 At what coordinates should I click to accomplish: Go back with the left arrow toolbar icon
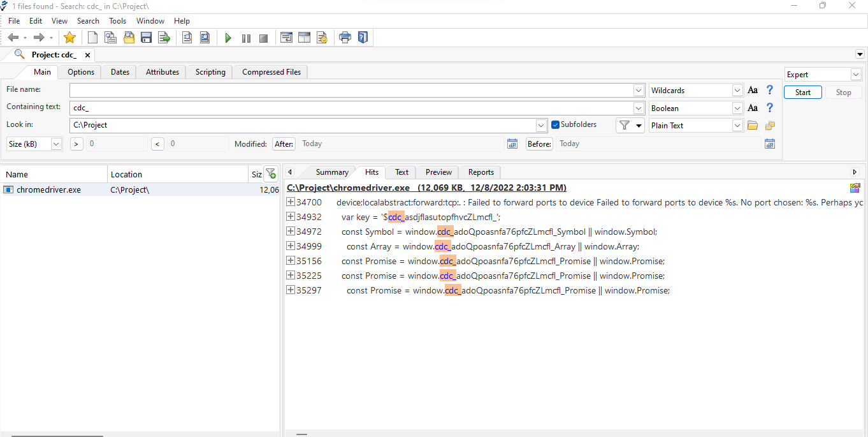[13, 38]
